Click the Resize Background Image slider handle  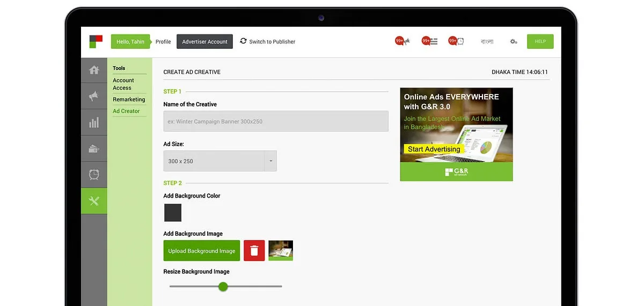223,287
